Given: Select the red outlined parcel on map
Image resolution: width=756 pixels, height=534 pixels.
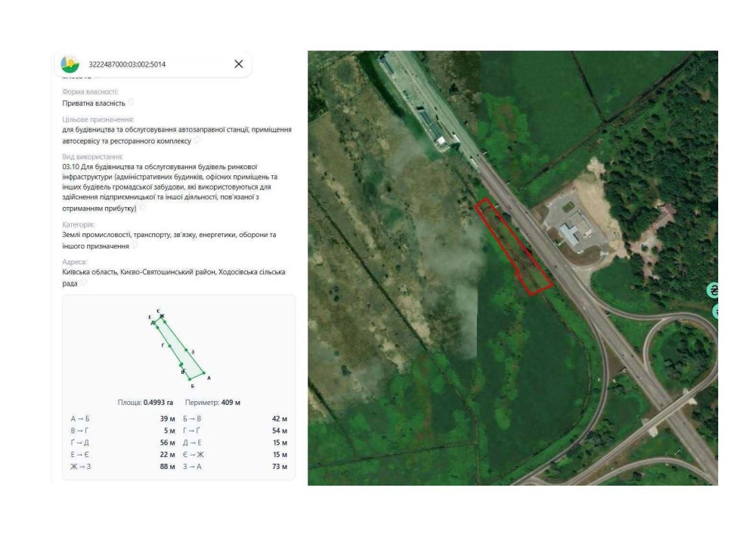Looking at the screenshot, I should [514, 246].
